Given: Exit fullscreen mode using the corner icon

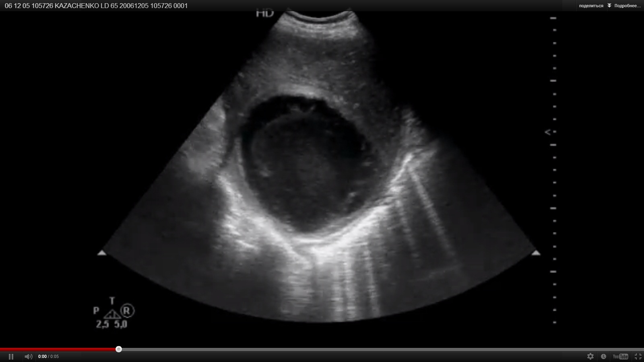Looking at the screenshot, I should click(x=638, y=356).
